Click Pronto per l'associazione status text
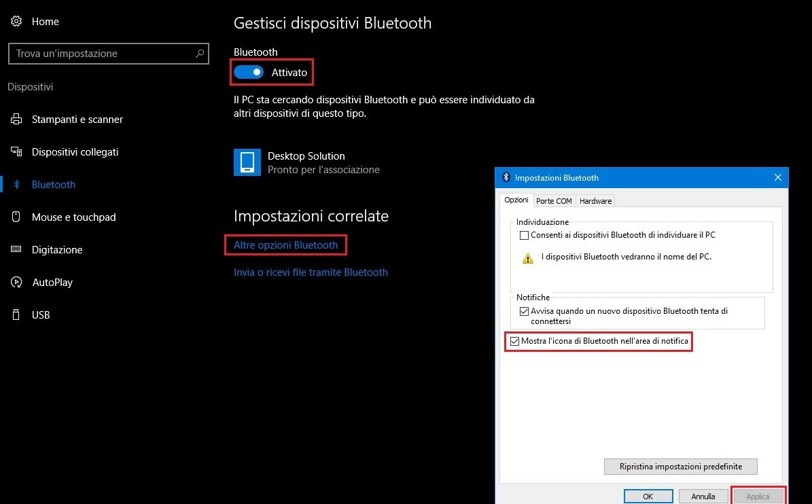 (x=323, y=170)
